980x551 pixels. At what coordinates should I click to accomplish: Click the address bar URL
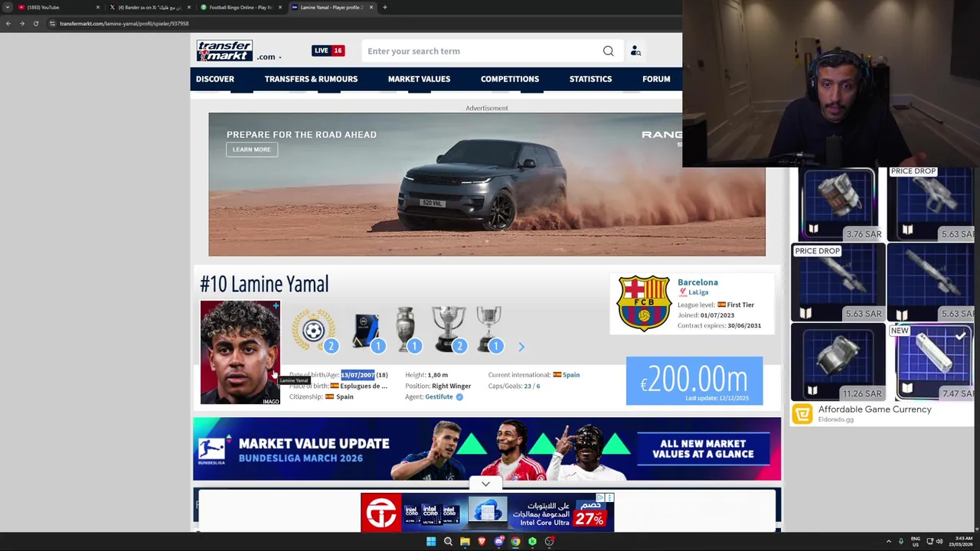124,24
